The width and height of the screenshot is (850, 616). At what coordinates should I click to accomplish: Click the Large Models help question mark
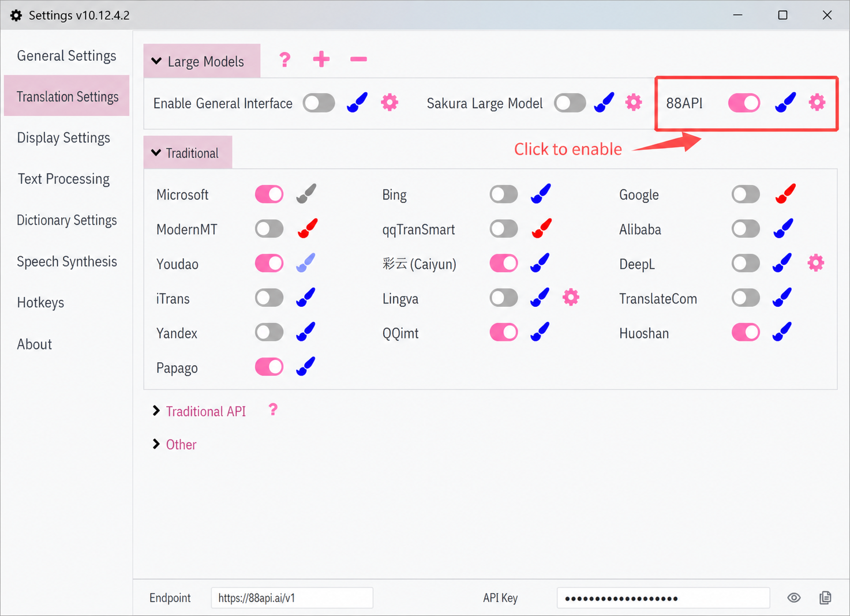[x=284, y=59]
